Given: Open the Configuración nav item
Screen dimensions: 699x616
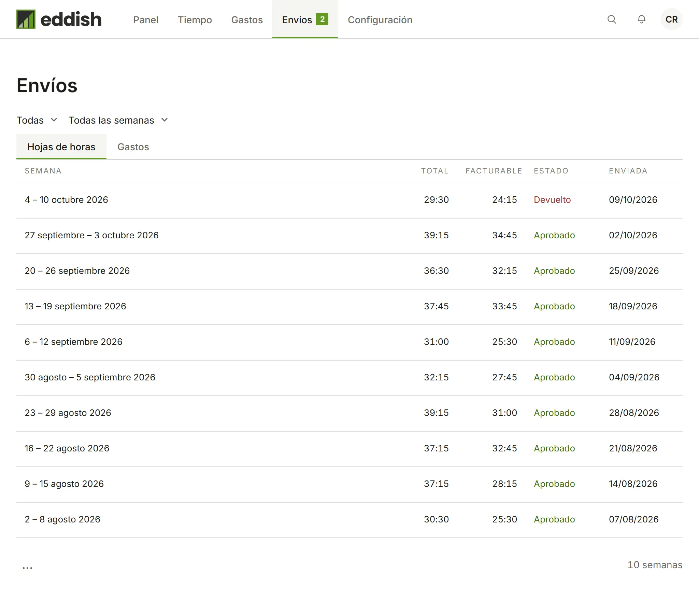Looking at the screenshot, I should pos(380,20).
